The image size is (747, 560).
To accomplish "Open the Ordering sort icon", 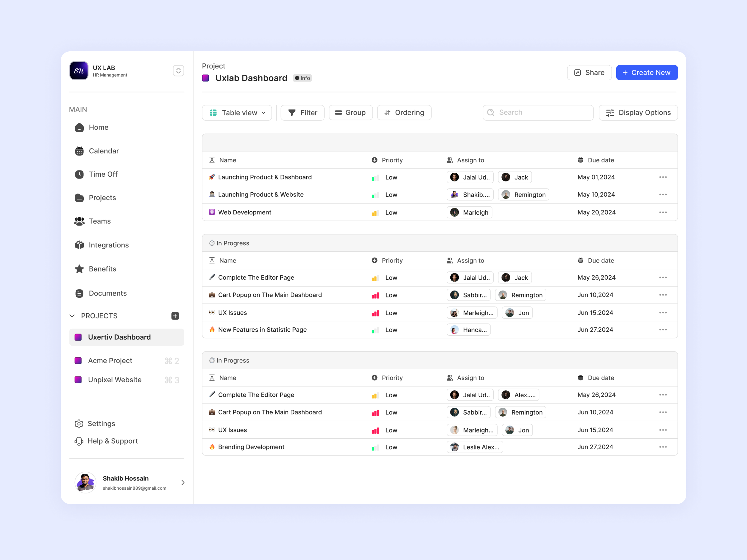I will 387,112.
